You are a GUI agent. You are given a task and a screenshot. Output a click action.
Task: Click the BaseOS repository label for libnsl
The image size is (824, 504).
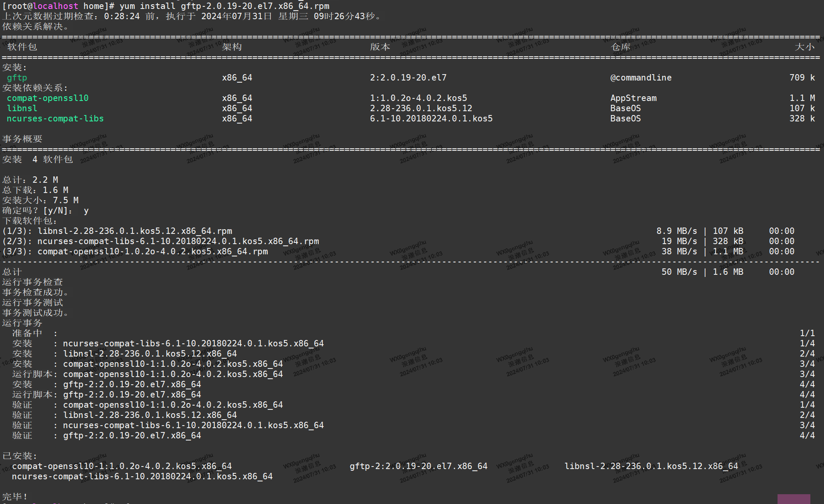(x=625, y=108)
